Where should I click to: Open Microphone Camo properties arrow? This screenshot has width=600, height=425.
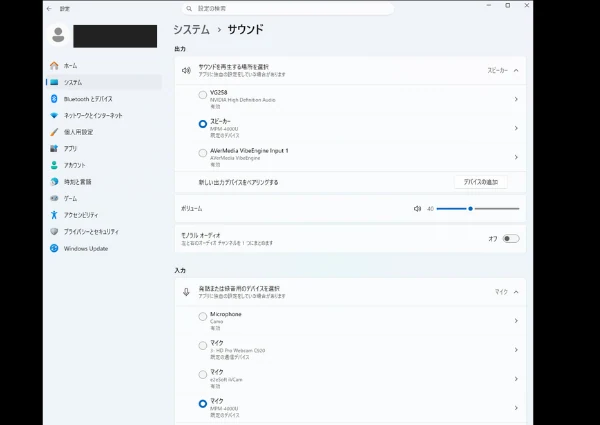pos(516,321)
